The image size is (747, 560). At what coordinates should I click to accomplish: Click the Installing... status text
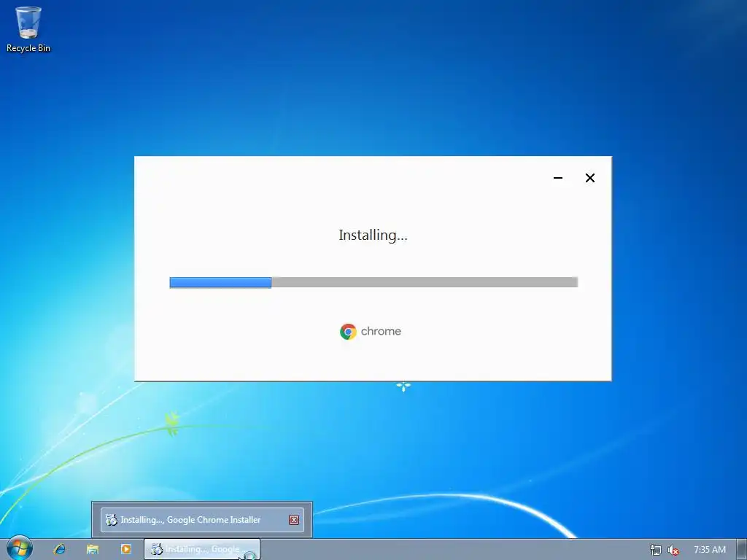(373, 236)
